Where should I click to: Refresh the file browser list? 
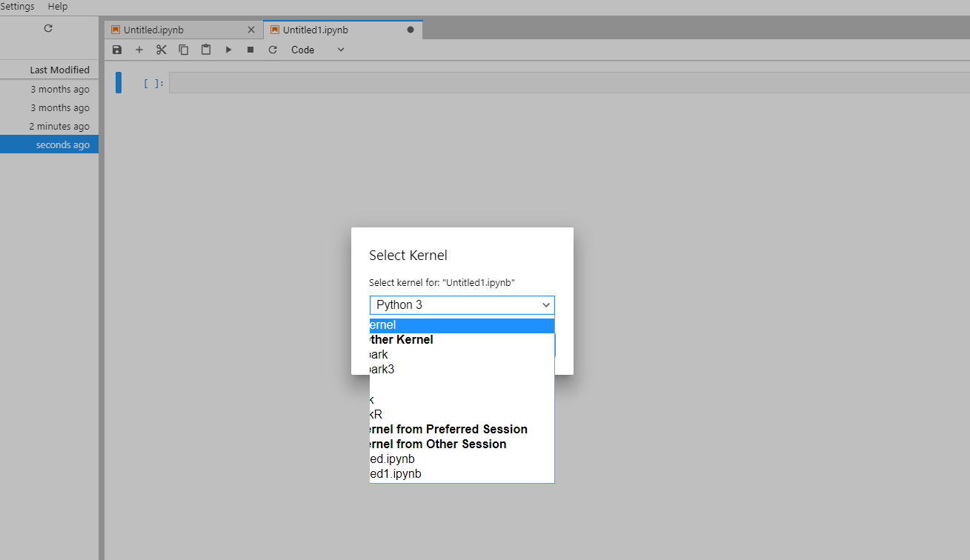pyautogui.click(x=47, y=28)
